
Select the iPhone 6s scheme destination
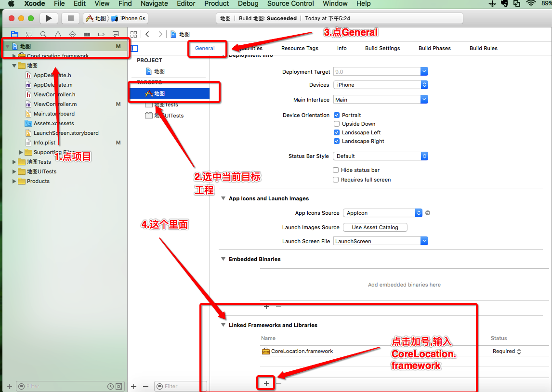coord(129,18)
